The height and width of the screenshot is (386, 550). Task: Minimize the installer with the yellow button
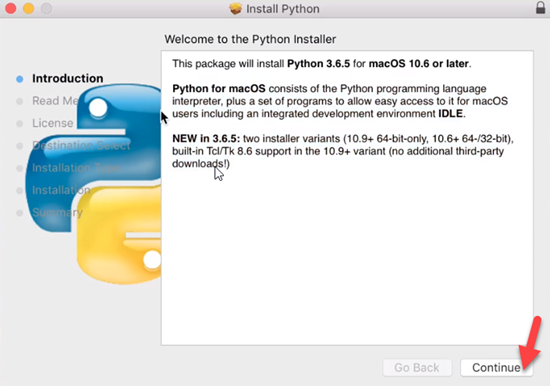point(29,8)
